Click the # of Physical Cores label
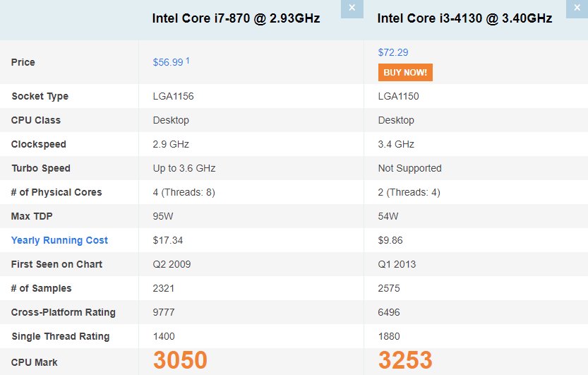Screen dimensions: 588x375 point(56,192)
